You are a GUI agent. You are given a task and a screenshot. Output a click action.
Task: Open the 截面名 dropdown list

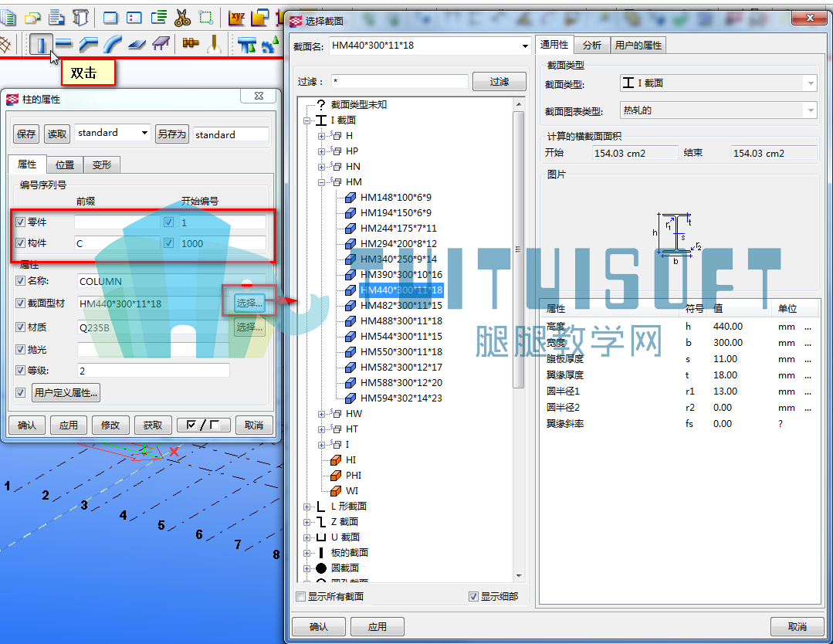[525, 46]
